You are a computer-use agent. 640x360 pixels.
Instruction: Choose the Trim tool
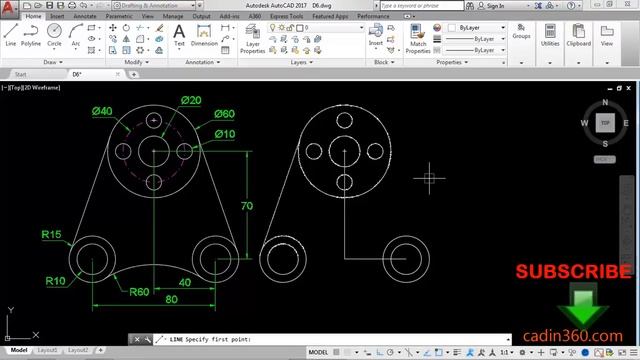coord(140,28)
